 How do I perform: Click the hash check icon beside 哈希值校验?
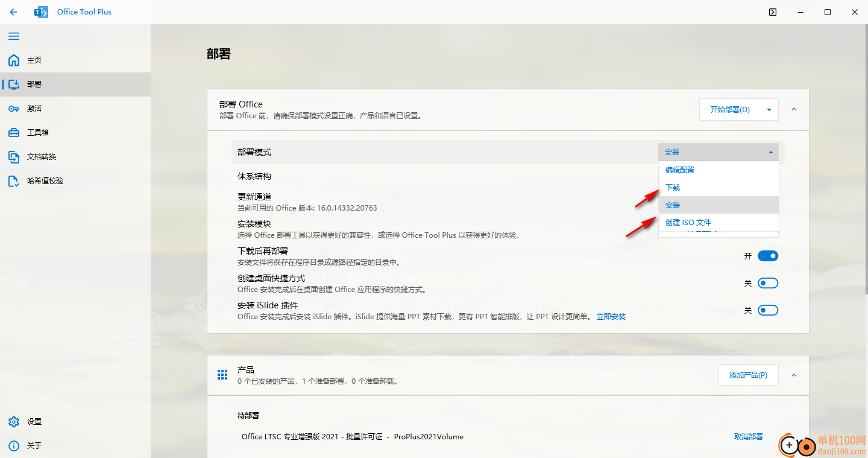click(x=14, y=181)
